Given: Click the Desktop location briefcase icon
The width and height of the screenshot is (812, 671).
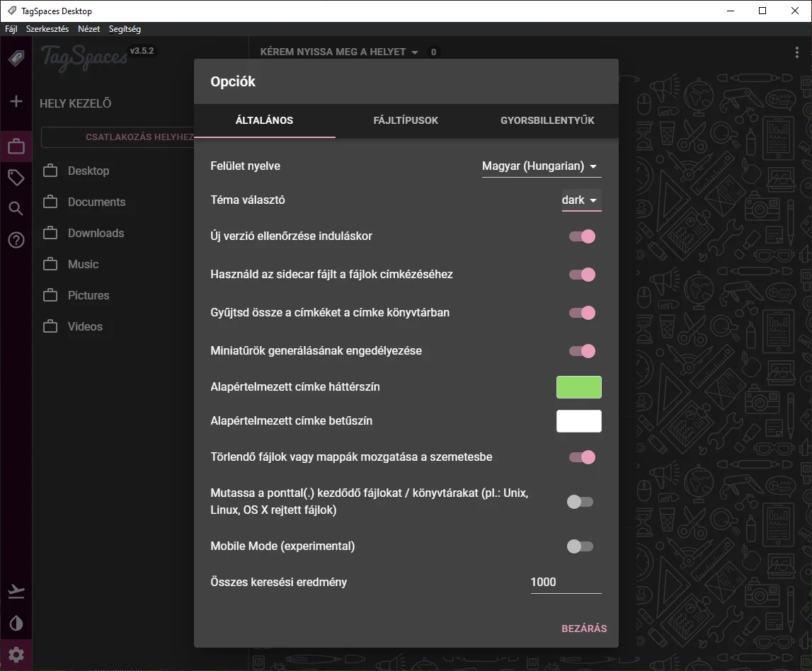Looking at the screenshot, I should pos(50,171).
